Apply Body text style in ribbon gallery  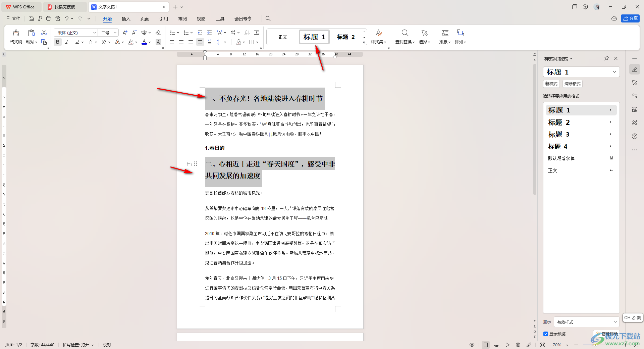point(283,37)
